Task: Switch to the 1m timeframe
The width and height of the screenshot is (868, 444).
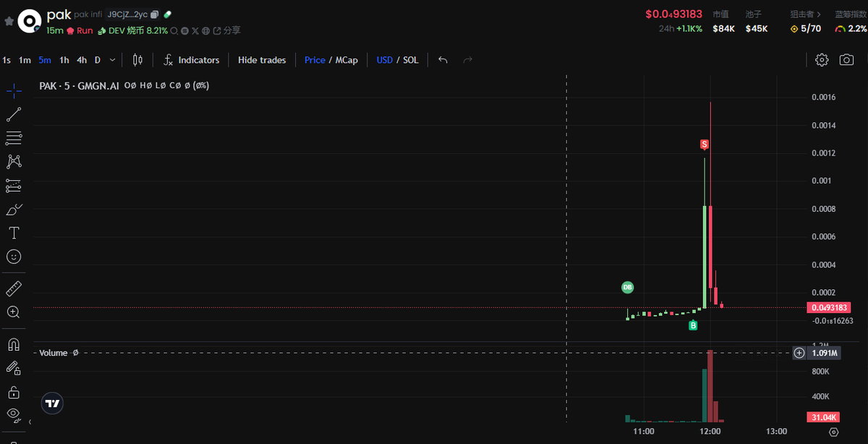Action: [25, 60]
